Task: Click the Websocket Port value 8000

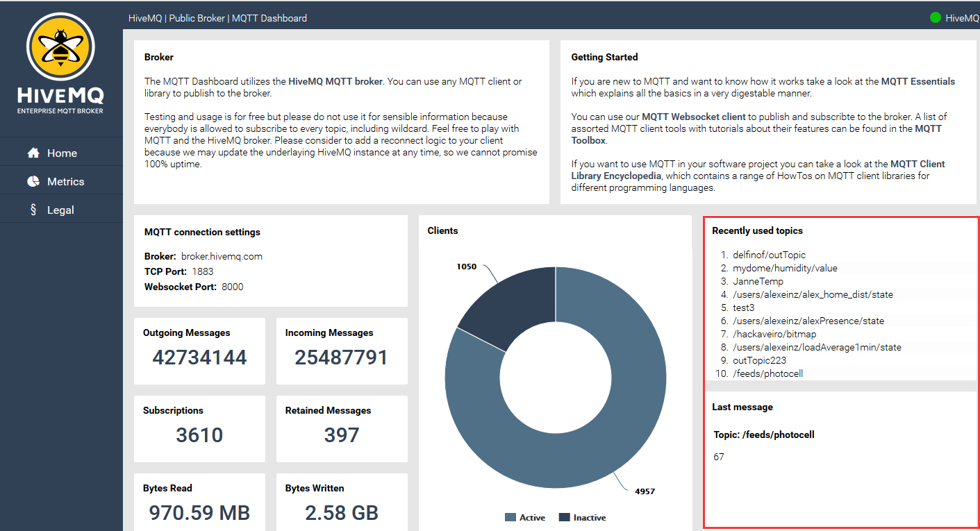Action: point(232,287)
